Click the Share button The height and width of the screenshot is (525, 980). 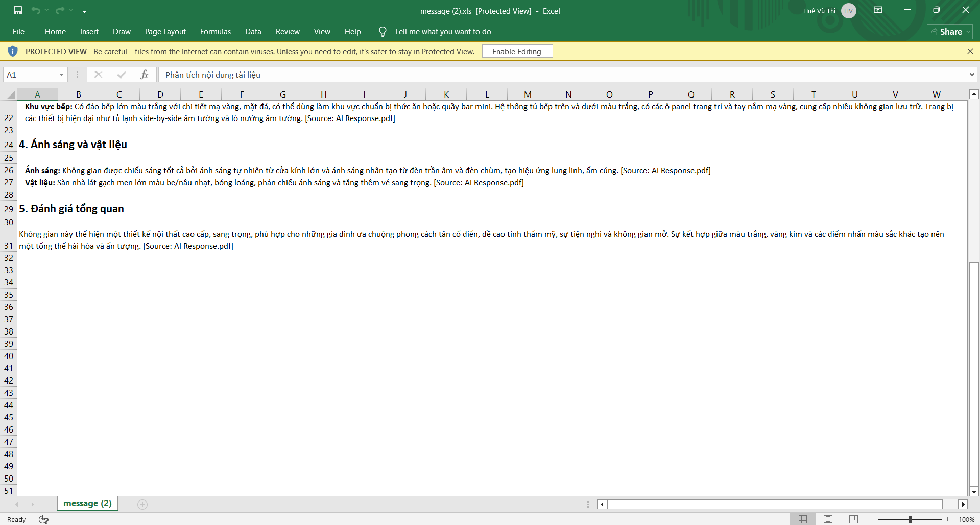pyautogui.click(x=949, y=32)
